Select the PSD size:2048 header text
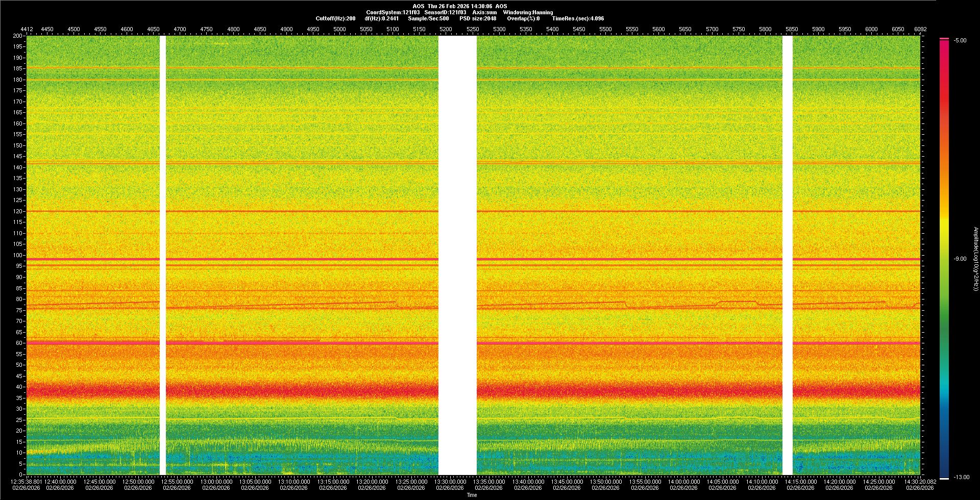Screen dimensions: 980x500 [x=478, y=18]
